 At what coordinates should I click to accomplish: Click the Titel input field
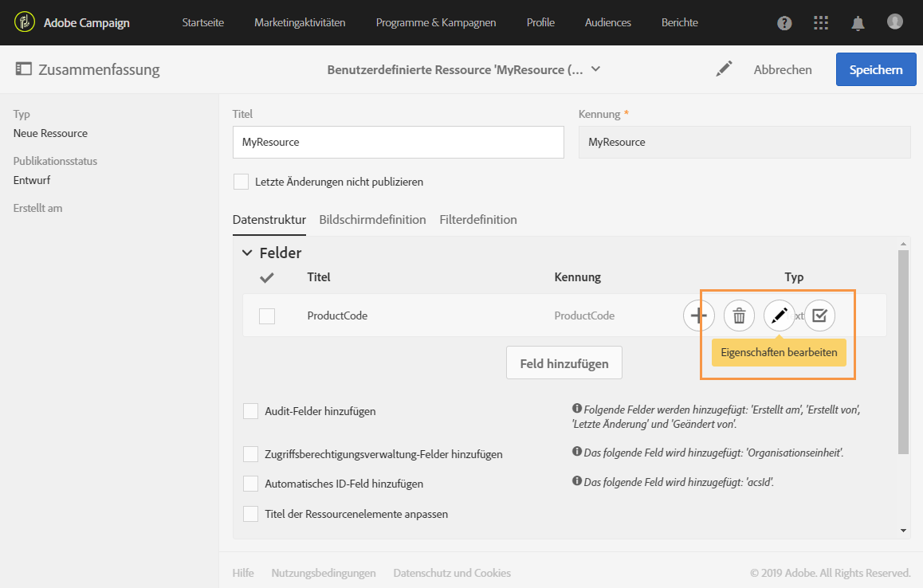398,142
